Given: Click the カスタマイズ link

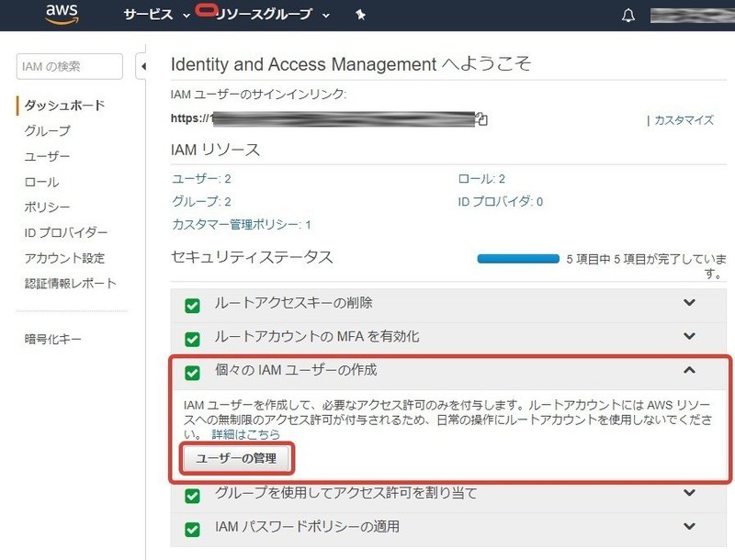Looking at the screenshot, I should click(684, 120).
